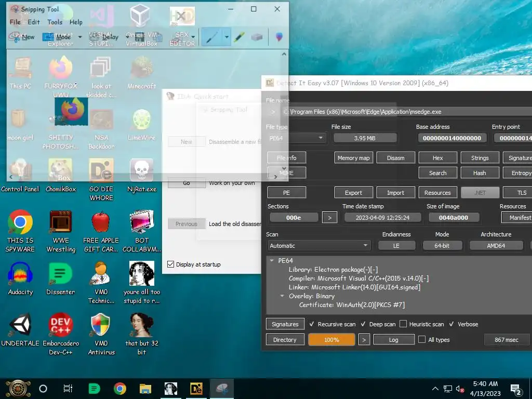Image resolution: width=532 pixels, height=399 pixels.
Task: Open THIS IS SPYWARE Chrome shortcut
Action: coord(20,231)
